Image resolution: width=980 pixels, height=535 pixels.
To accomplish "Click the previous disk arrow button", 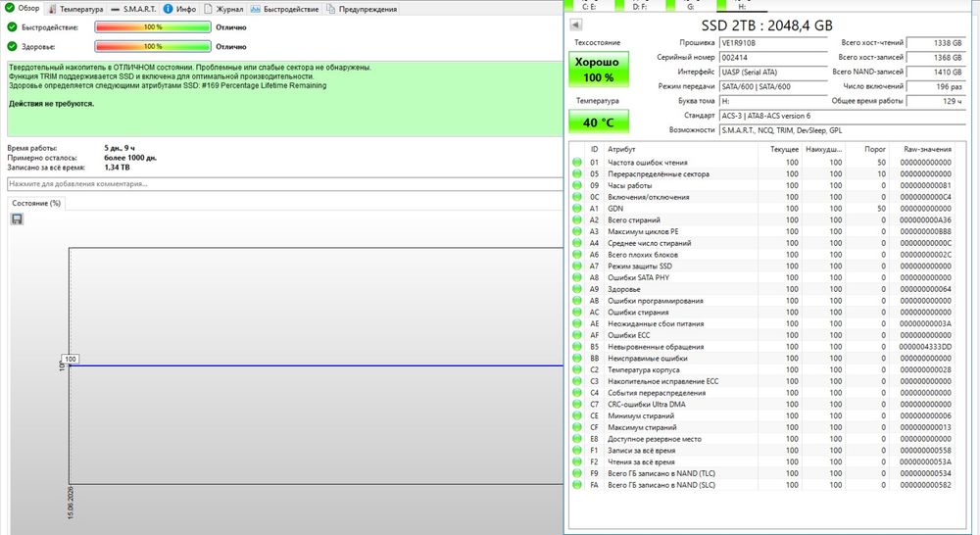I will point(575,25).
